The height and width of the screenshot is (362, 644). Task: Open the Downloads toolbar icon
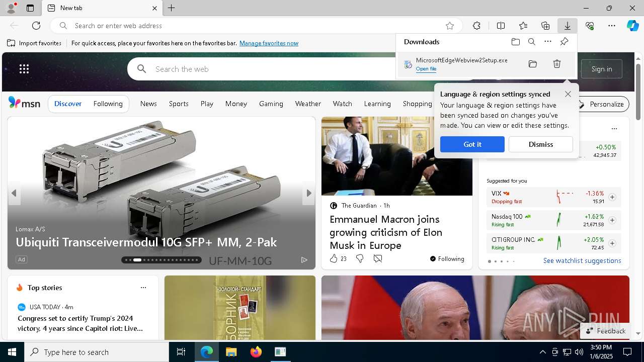(567, 26)
